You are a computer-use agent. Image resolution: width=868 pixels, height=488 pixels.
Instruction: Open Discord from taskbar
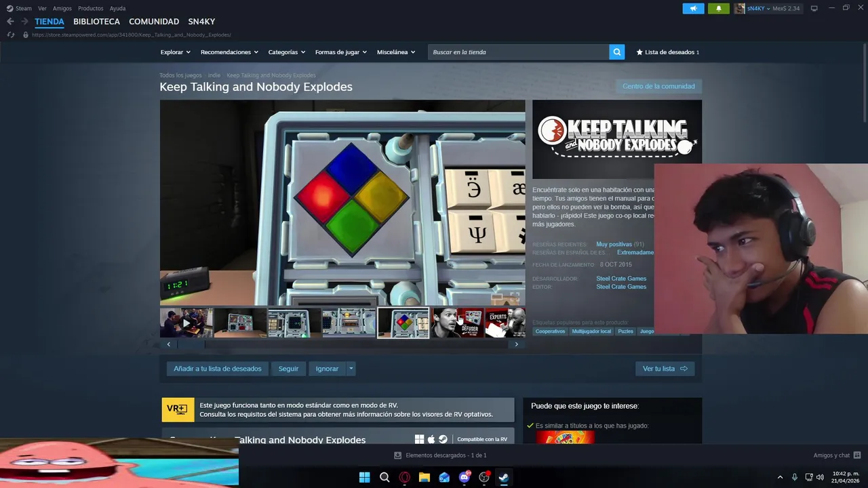coord(465,477)
